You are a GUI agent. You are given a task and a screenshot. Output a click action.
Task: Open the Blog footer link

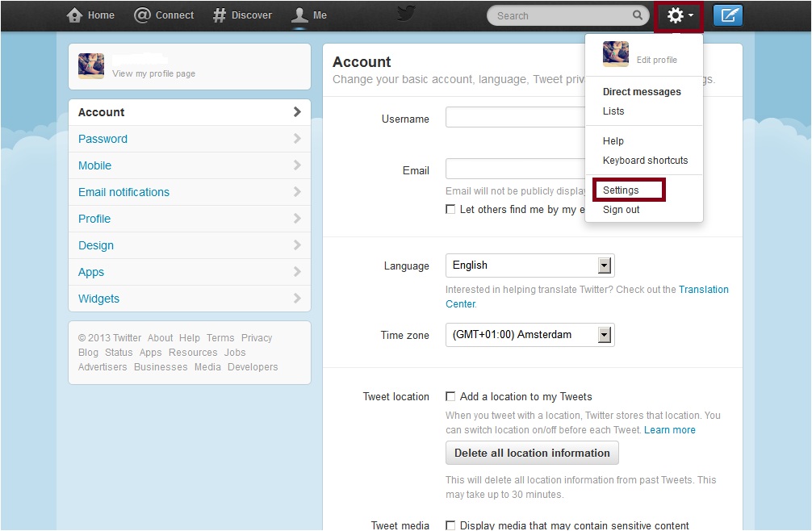88,353
